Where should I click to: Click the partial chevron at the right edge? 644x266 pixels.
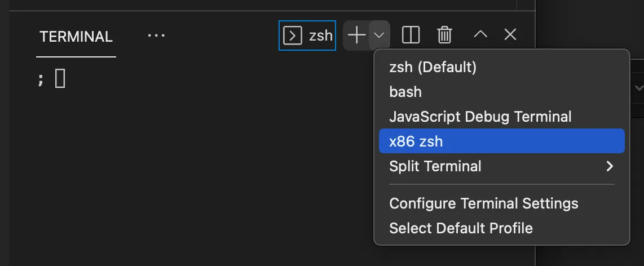(639, 88)
